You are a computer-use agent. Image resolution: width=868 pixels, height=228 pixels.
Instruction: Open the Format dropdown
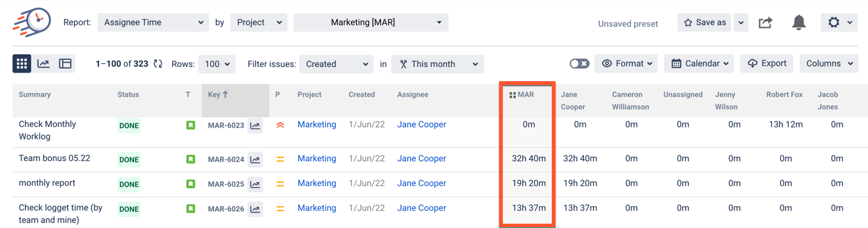(x=626, y=63)
